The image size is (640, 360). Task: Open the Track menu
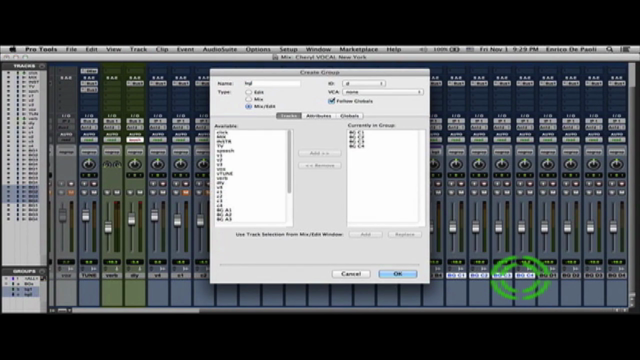pyautogui.click(x=138, y=49)
